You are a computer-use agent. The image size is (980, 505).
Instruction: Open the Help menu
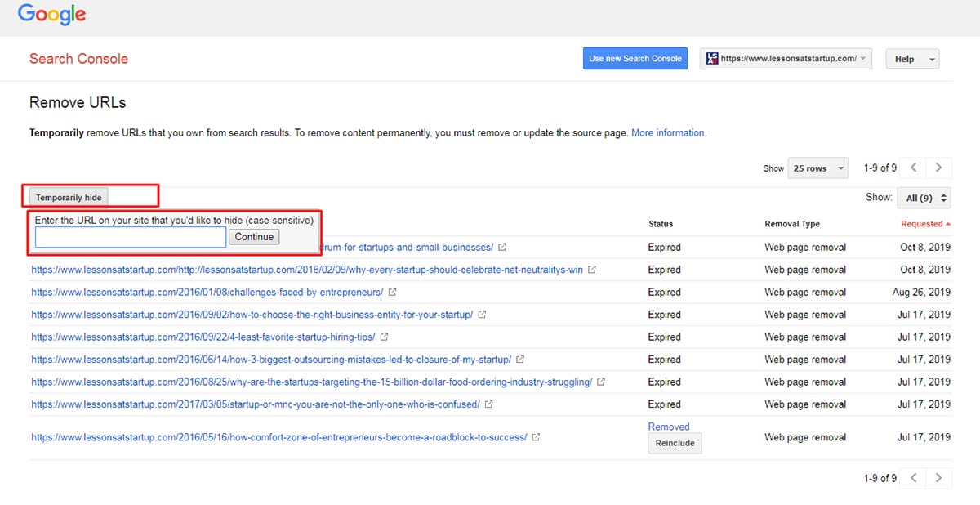click(x=912, y=59)
